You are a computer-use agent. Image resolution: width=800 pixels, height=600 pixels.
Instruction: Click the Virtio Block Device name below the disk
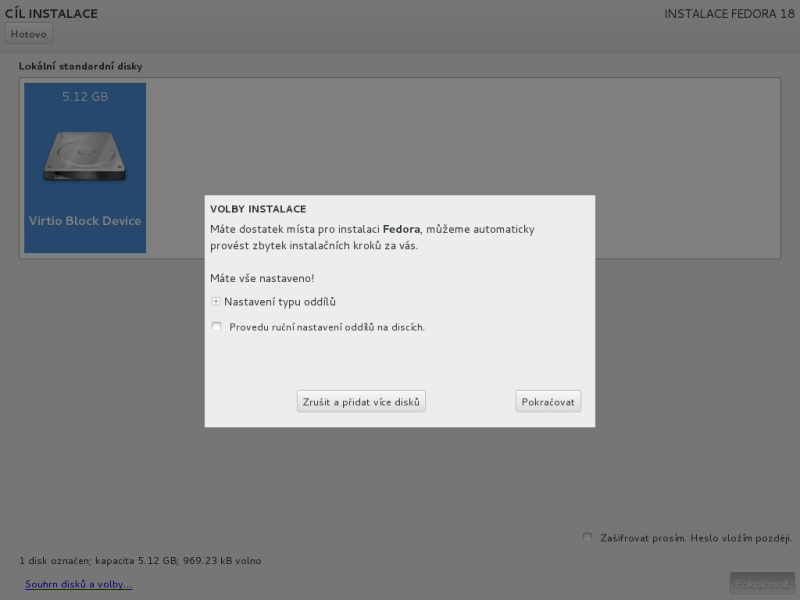coord(84,221)
